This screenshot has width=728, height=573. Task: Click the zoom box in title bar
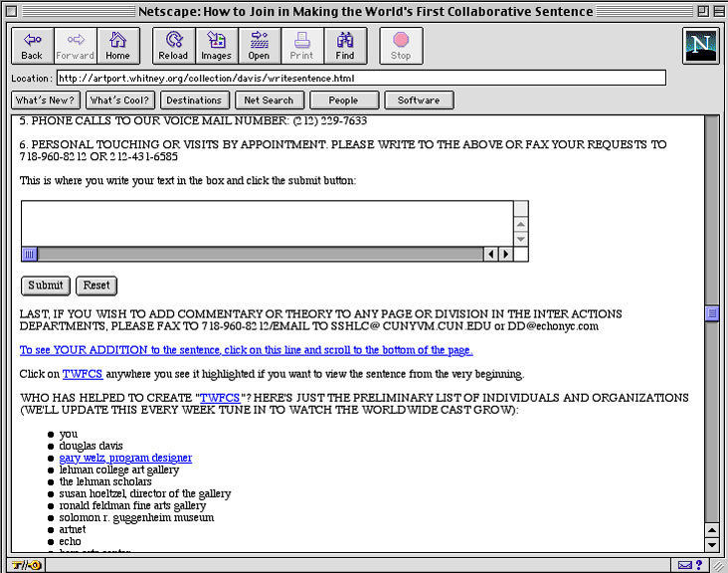pyautogui.click(x=703, y=11)
